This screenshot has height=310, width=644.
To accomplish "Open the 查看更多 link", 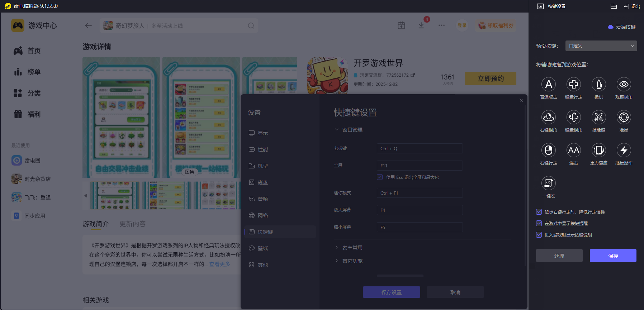I will pos(220,264).
